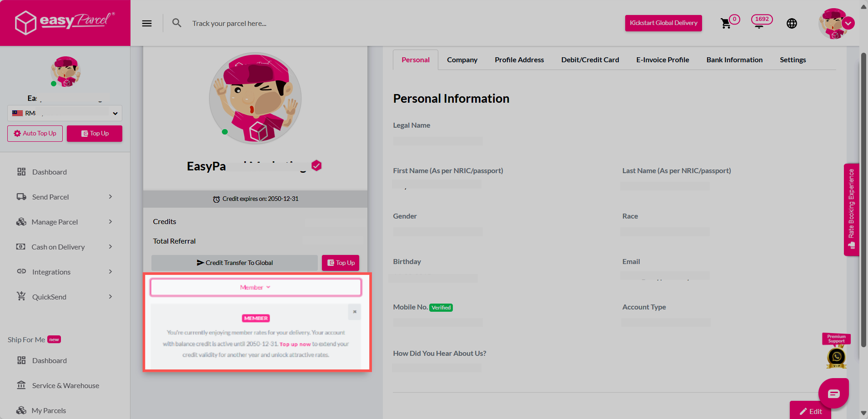Click the MEMBER badge in info card
868x419 pixels.
(256, 318)
